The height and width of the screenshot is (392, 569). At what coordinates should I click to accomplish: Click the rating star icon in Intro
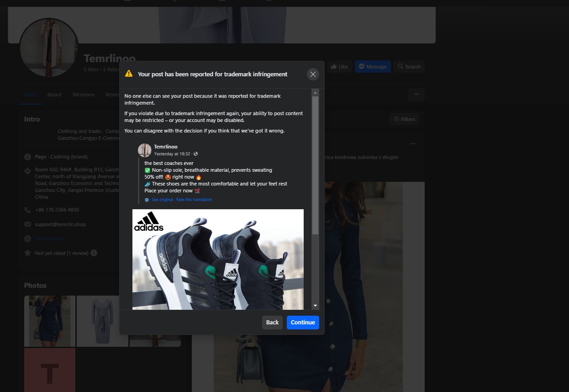click(x=28, y=253)
